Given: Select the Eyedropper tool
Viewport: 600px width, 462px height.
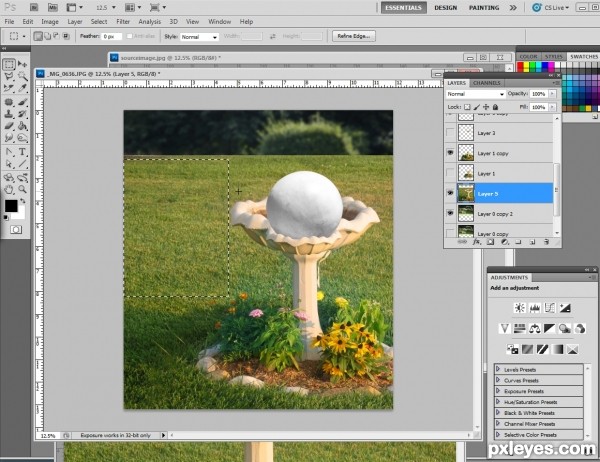Looking at the screenshot, I should pos(23,88).
